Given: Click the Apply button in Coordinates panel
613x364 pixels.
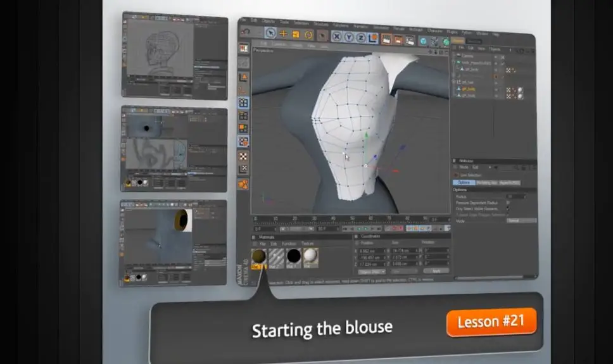Looking at the screenshot, I should pyautogui.click(x=436, y=270).
